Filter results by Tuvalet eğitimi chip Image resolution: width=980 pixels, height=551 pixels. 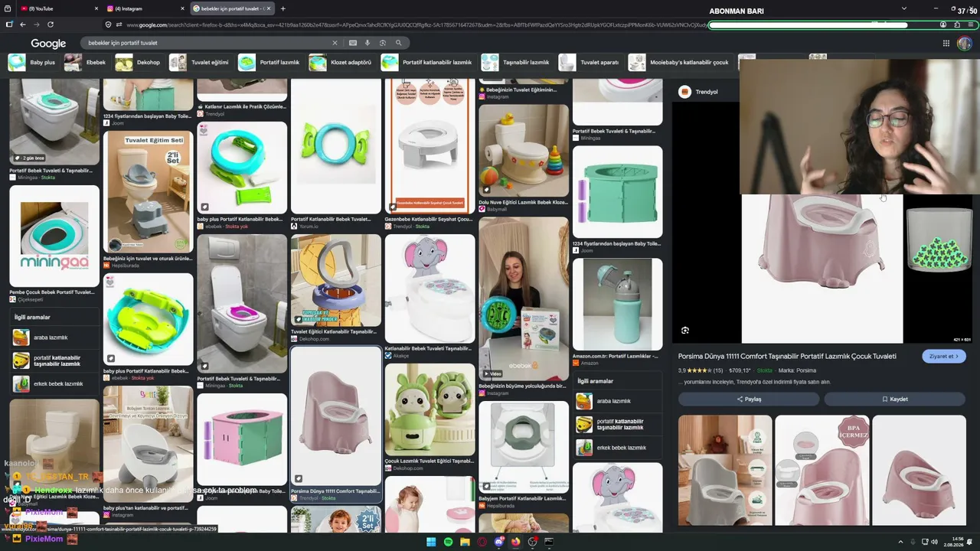click(200, 62)
